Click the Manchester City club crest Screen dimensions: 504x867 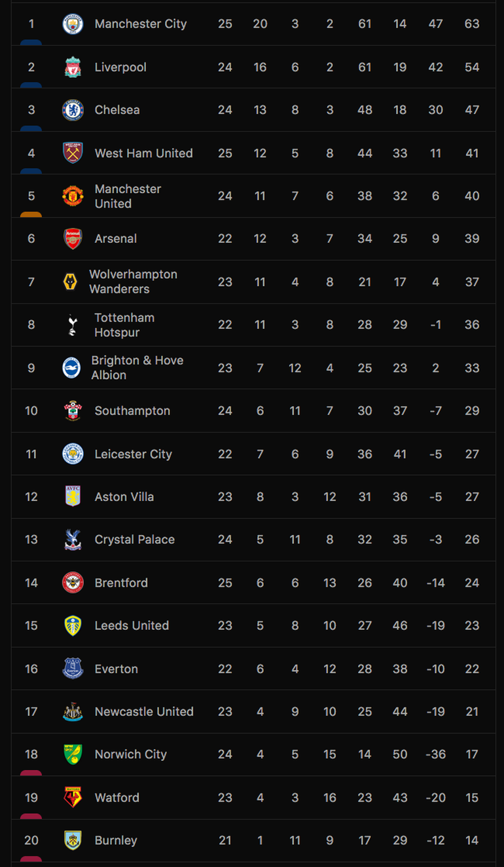(x=73, y=24)
